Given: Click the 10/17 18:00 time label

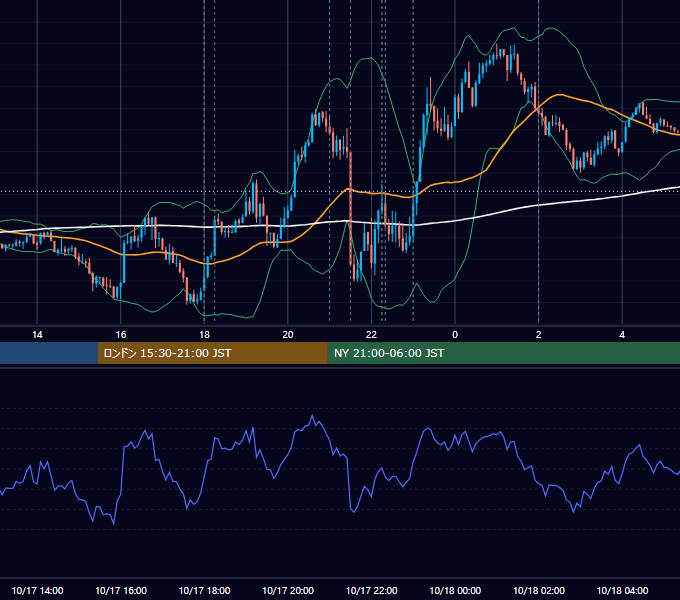Looking at the screenshot, I should point(204,590).
